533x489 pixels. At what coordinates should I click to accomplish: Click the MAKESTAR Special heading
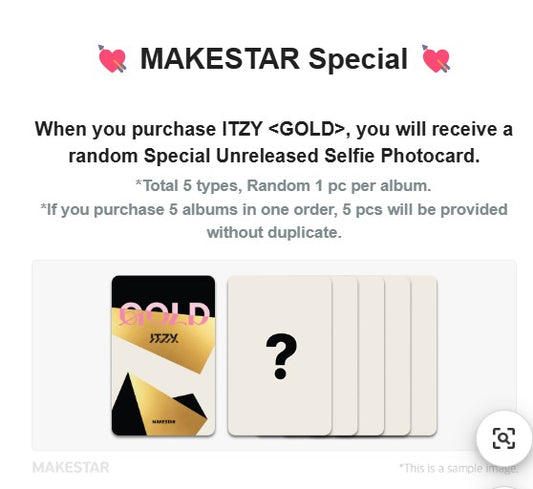[274, 59]
